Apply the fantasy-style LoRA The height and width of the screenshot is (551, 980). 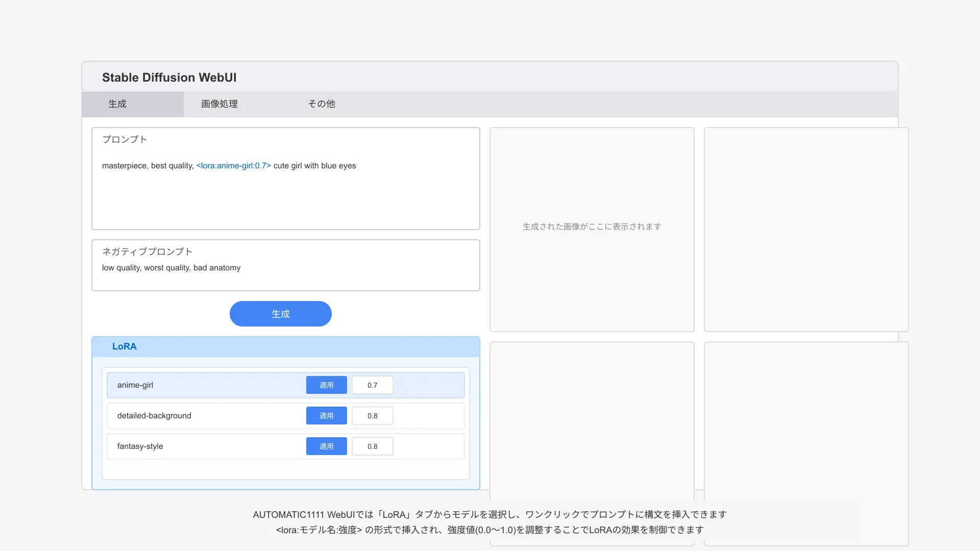coord(327,446)
